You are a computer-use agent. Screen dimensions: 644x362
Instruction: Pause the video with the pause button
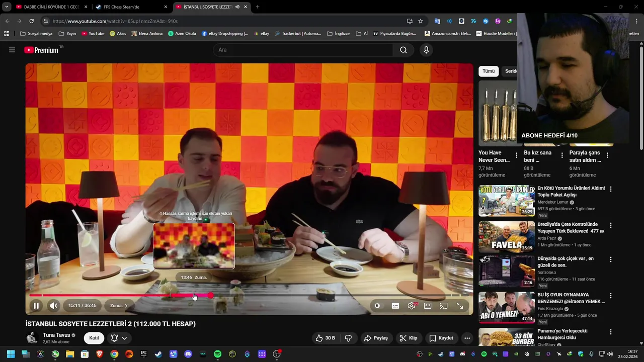(36, 306)
